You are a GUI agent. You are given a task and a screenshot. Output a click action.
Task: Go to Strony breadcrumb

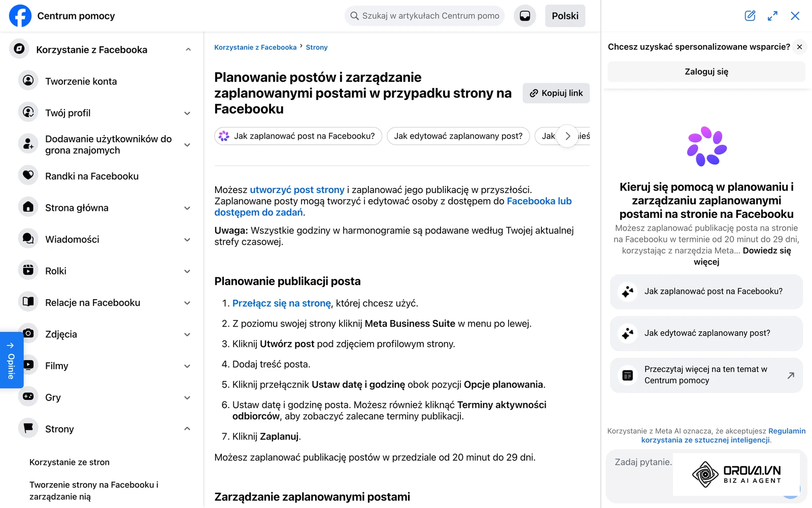(317, 47)
